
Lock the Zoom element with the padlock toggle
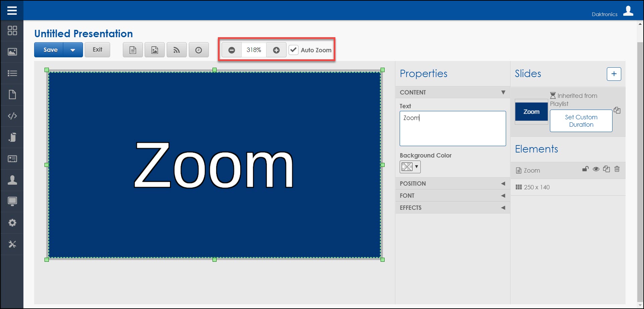(x=585, y=170)
